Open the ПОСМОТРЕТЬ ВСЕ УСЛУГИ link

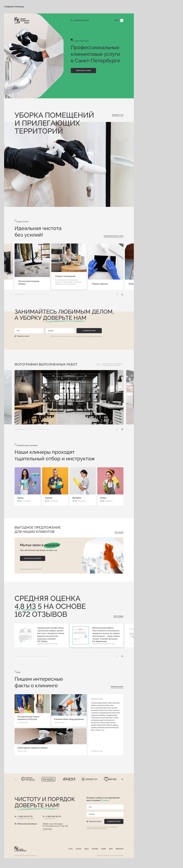click(113, 236)
